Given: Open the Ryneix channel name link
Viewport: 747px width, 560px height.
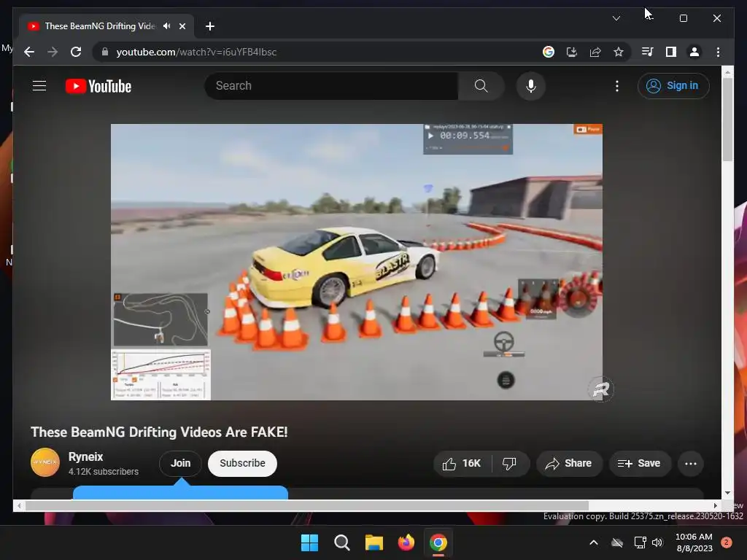Looking at the screenshot, I should pos(86,456).
